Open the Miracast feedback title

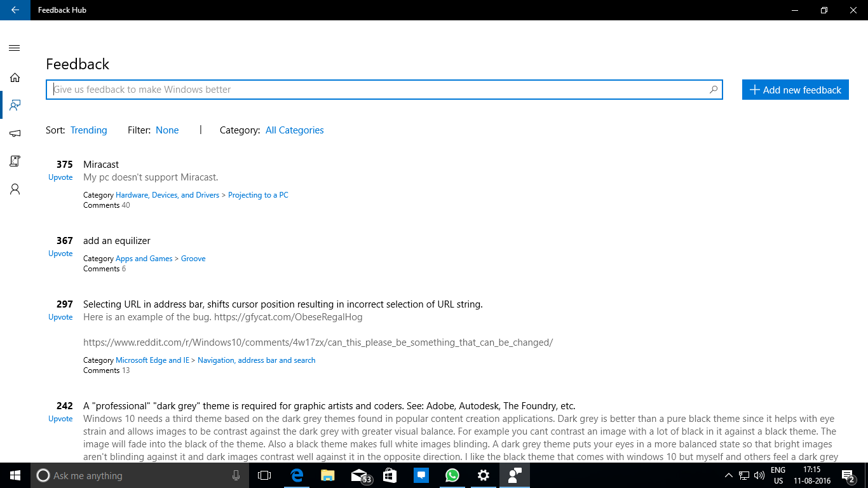point(101,165)
